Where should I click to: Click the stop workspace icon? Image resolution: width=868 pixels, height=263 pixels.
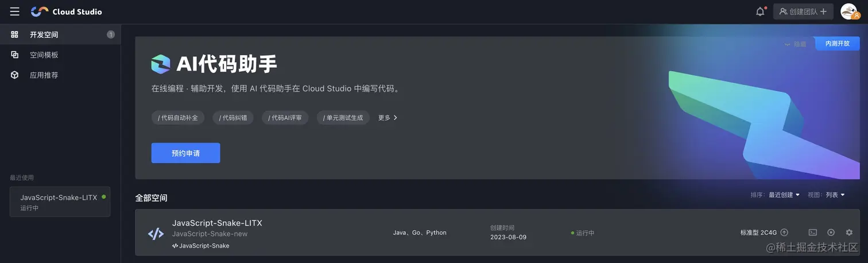(x=831, y=233)
